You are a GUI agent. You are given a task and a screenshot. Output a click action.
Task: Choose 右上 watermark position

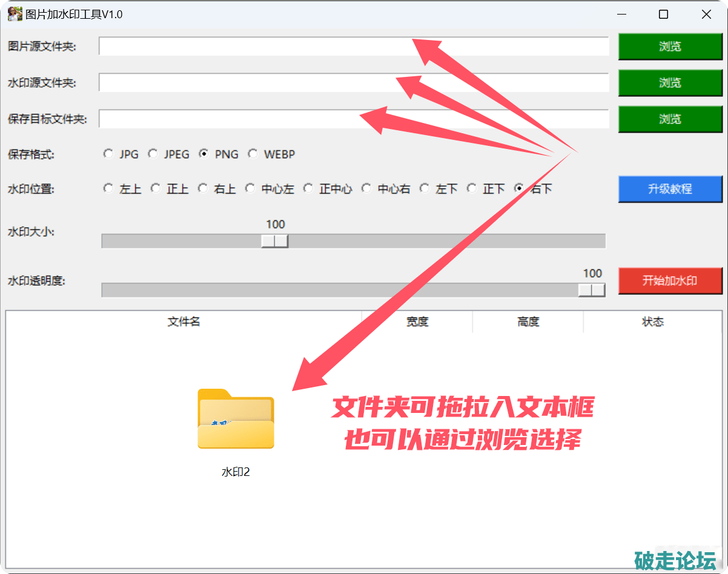[x=203, y=188]
